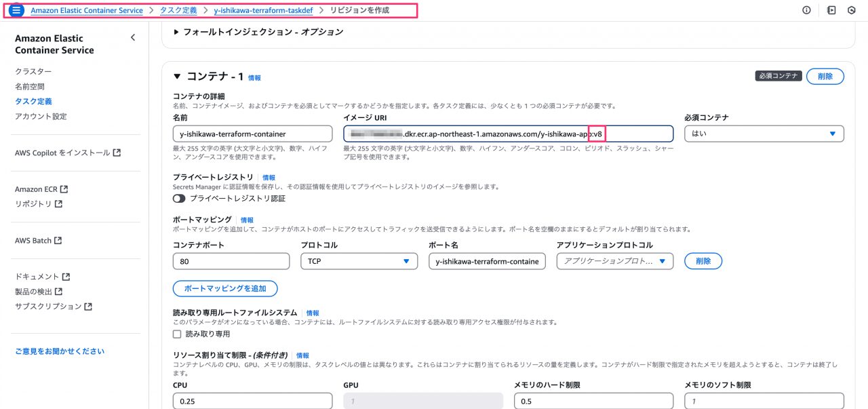Select タスク定義 in the sidebar
The height and width of the screenshot is (409, 868).
(x=33, y=101)
